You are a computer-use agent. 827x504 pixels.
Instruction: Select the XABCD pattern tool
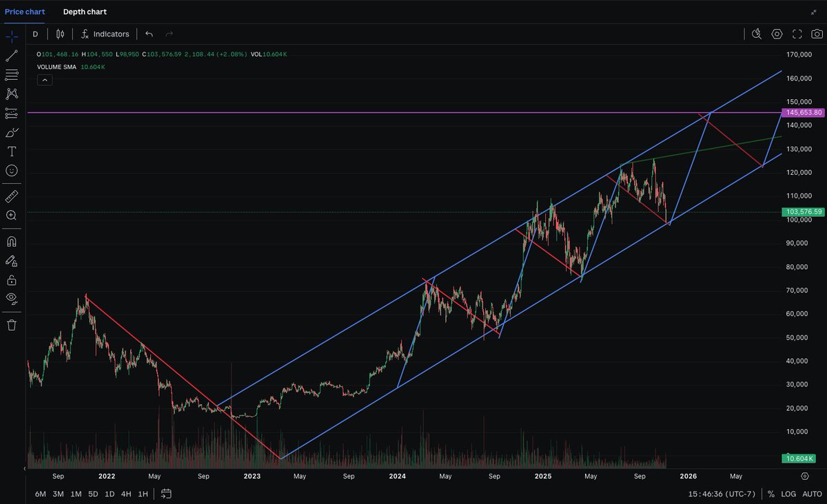click(12, 94)
